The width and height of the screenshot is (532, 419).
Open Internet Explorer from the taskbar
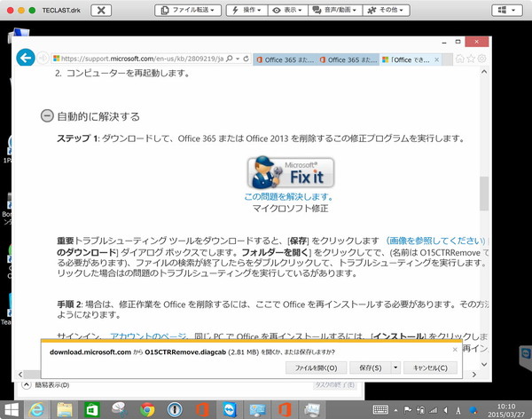36,410
